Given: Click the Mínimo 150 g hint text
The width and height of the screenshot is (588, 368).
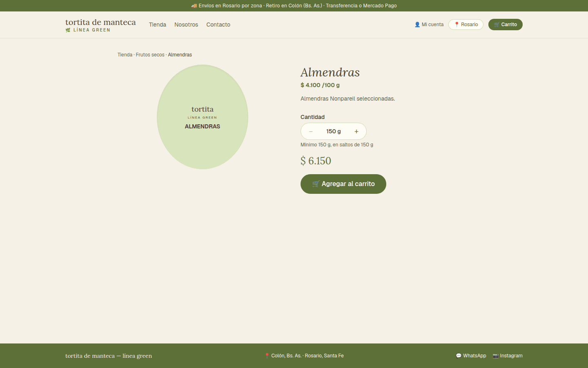Looking at the screenshot, I should click(337, 145).
